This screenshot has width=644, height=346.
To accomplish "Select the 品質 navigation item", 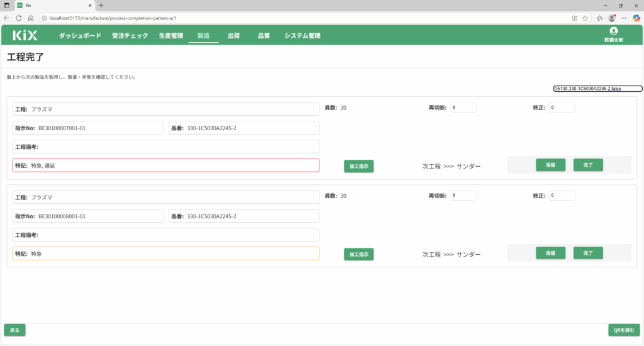I will [x=264, y=36].
